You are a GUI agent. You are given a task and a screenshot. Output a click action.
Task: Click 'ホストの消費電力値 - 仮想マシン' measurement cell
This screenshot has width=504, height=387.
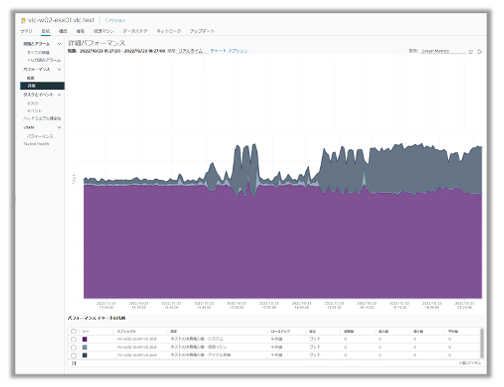199,347
